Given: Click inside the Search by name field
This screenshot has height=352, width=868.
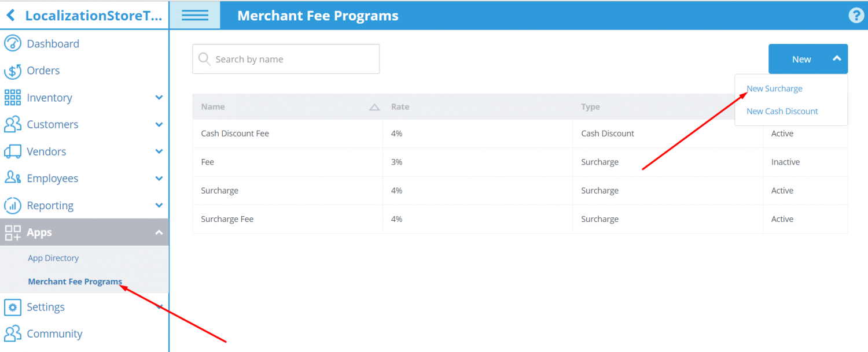Looking at the screenshot, I should click(x=285, y=58).
